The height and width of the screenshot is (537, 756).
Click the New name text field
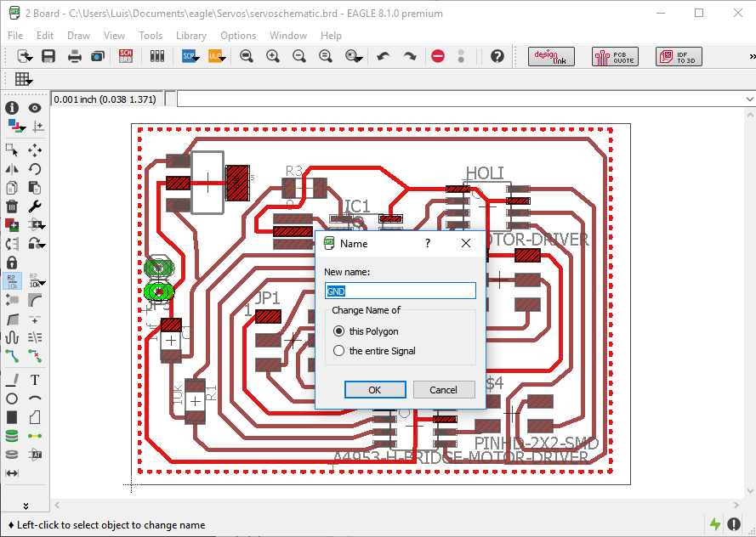tap(401, 291)
